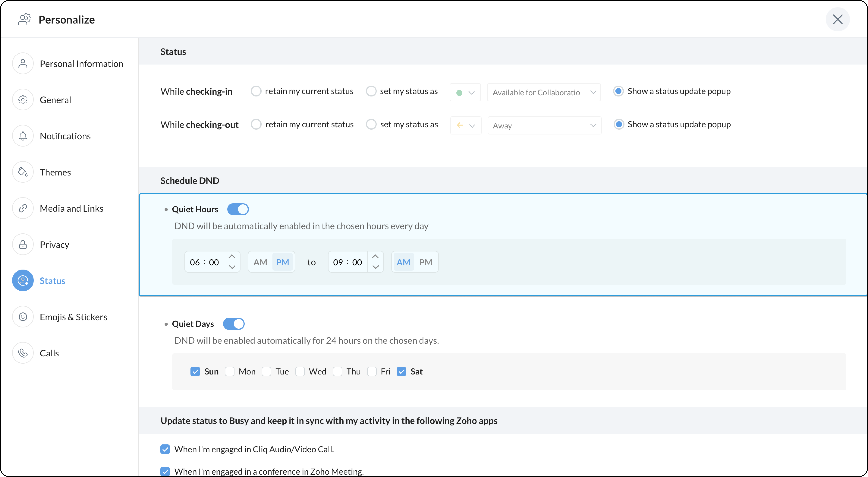Click the General gear icon
The image size is (868, 477).
[x=23, y=100]
